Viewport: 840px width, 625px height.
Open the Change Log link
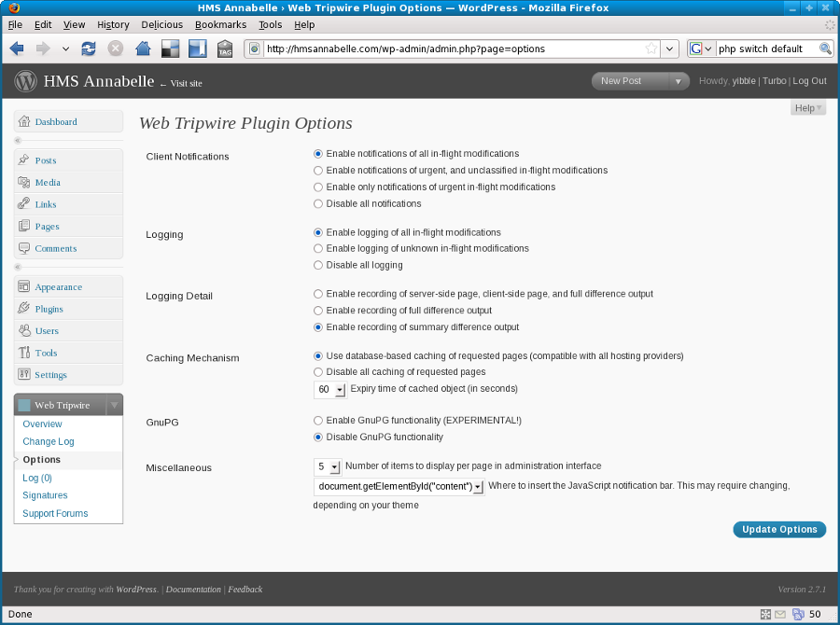point(49,441)
